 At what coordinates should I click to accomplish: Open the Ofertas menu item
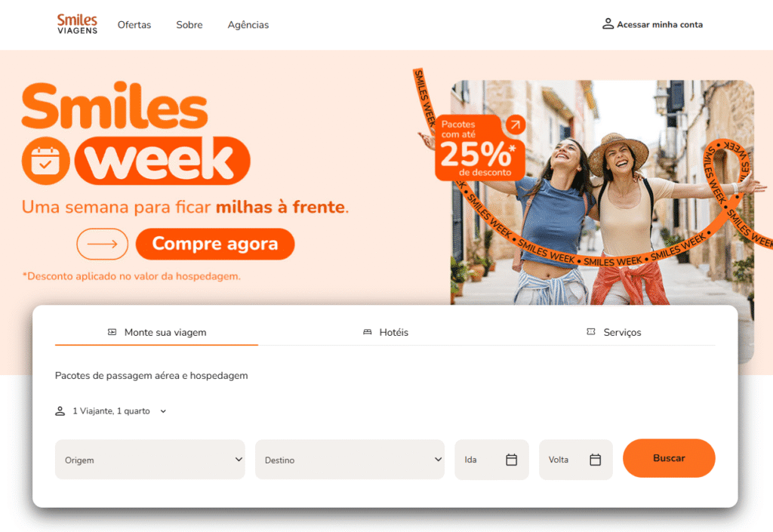coord(134,25)
